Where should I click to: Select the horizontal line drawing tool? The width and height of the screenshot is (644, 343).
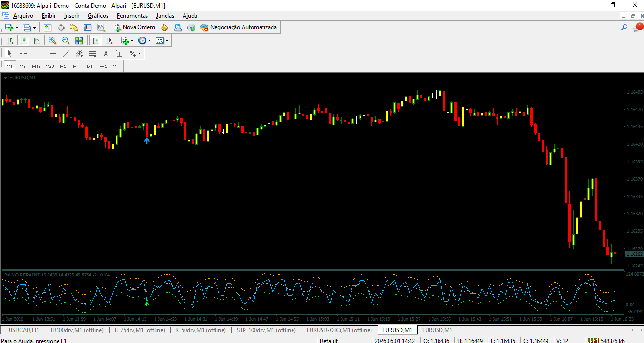[x=52, y=53]
